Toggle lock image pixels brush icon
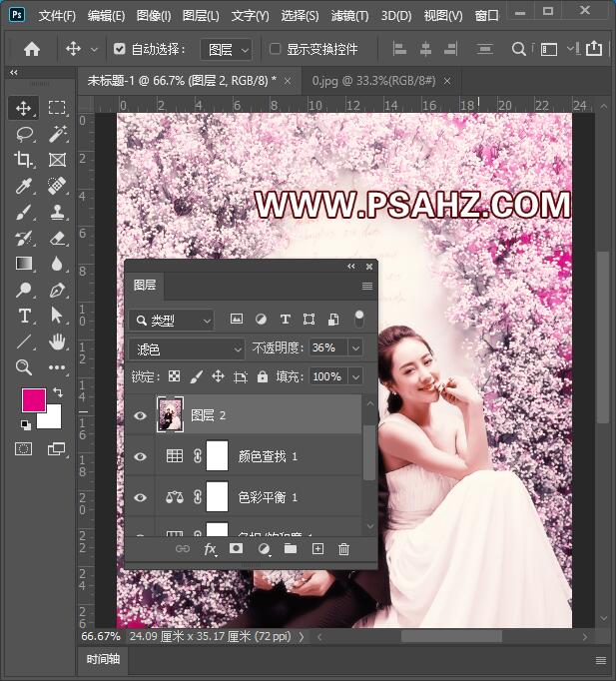This screenshot has height=681, width=616. [197, 376]
